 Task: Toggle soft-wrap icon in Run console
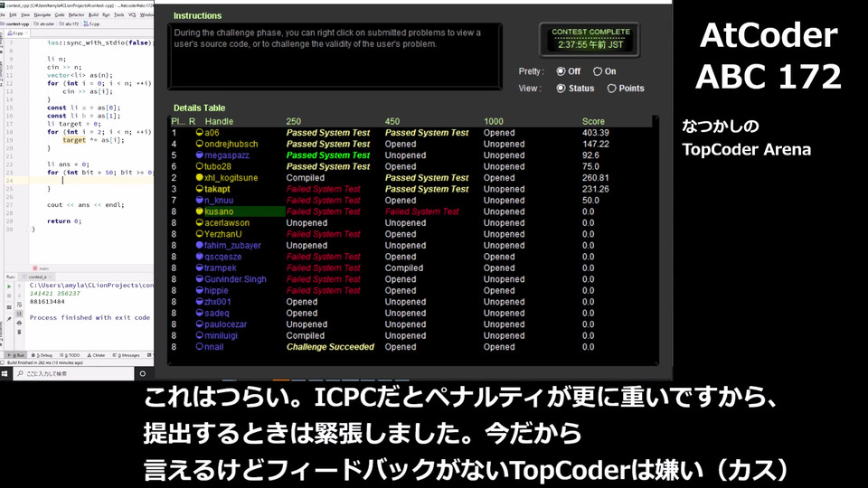click(19, 305)
